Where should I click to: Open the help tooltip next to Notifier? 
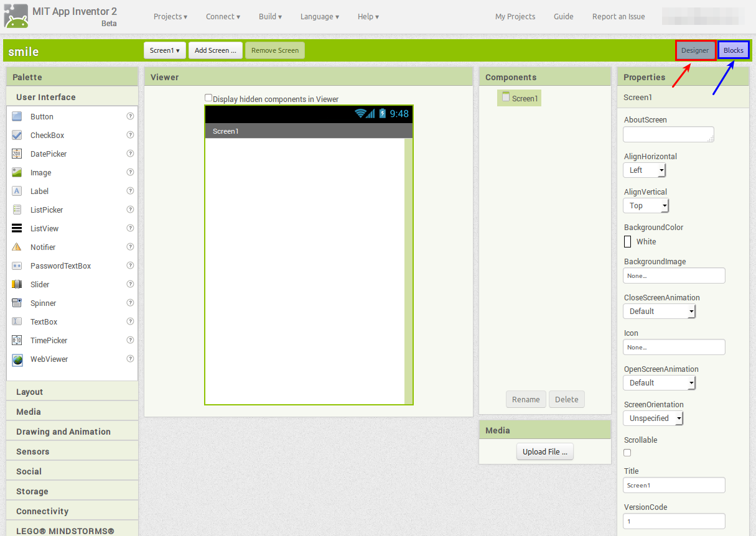point(130,247)
